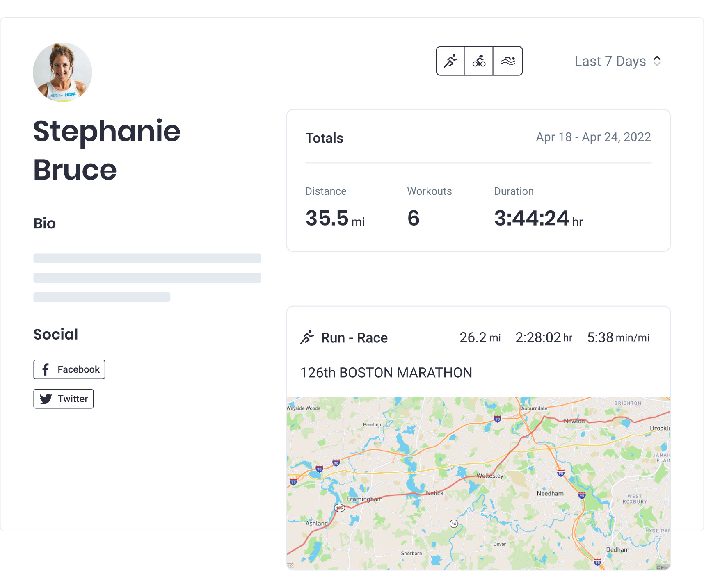Click the workouts count of 6

click(x=414, y=218)
